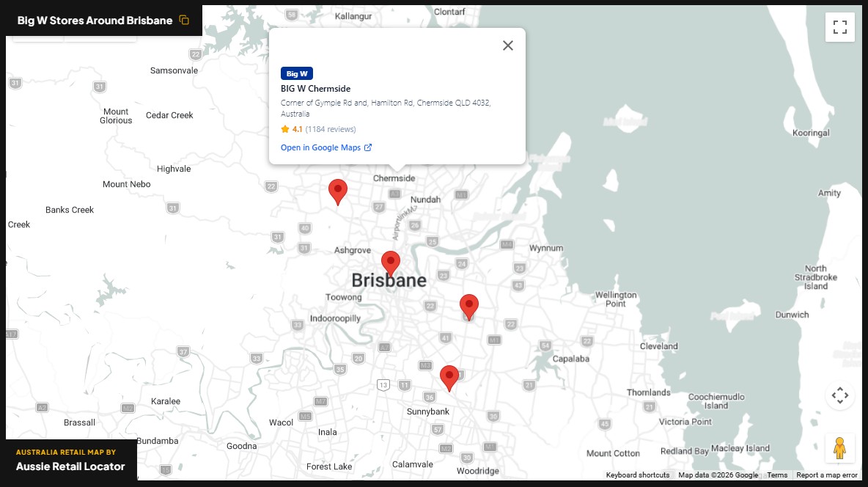Select the red pin southwest of Wynnum
This screenshot has height=487, width=868.
coord(469,307)
